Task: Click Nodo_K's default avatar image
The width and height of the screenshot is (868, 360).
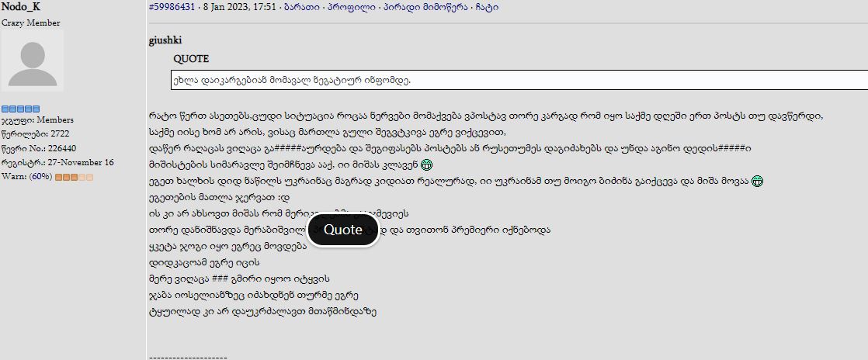Action: click(32, 61)
